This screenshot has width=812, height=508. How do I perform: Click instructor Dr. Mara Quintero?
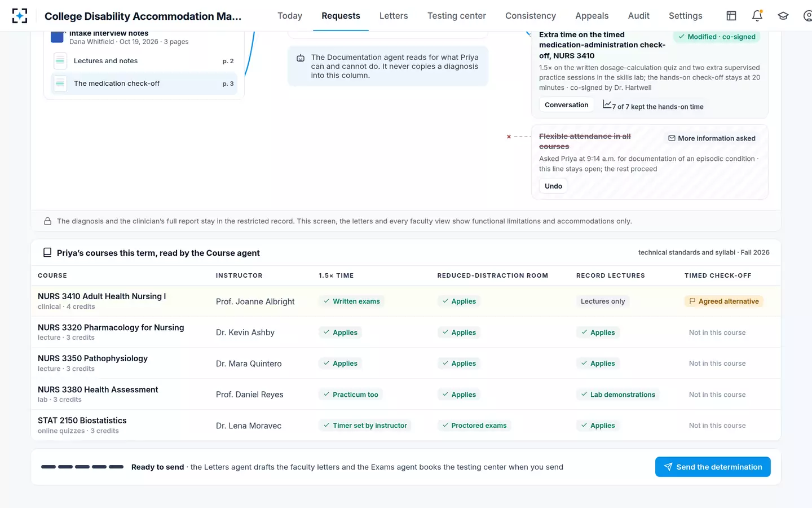[249, 364]
